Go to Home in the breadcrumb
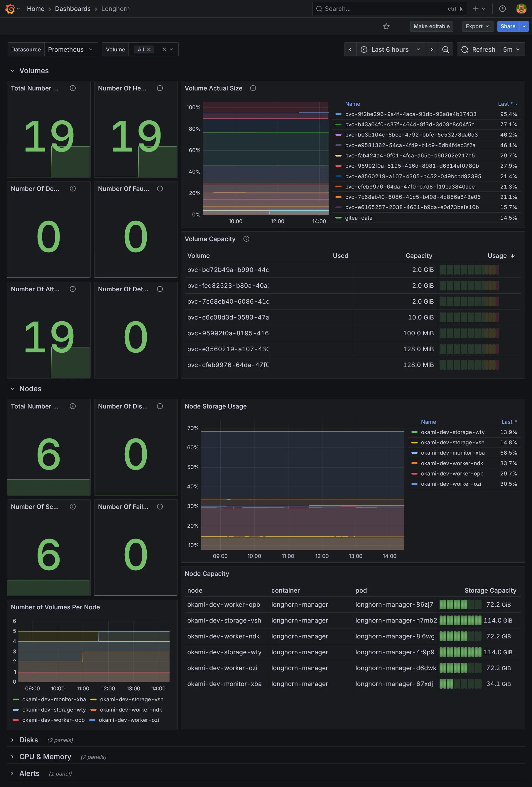This screenshot has height=787, width=532. pyautogui.click(x=36, y=9)
